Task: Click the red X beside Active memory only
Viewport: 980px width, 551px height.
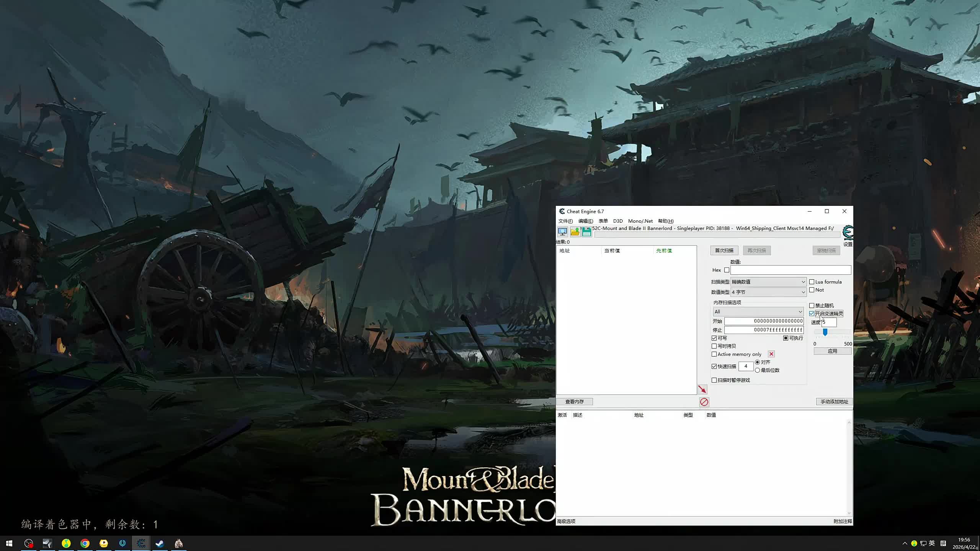Action: pos(771,354)
